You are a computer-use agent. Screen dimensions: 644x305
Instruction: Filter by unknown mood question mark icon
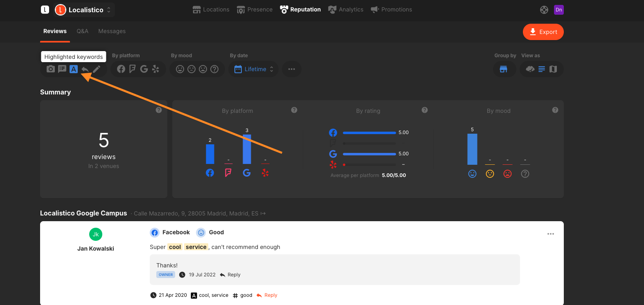coord(214,69)
